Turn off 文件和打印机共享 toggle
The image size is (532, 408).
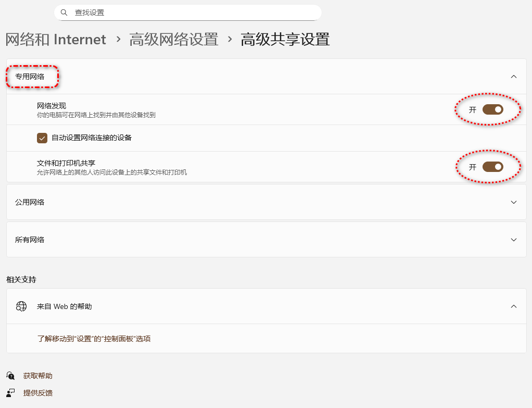point(492,167)
